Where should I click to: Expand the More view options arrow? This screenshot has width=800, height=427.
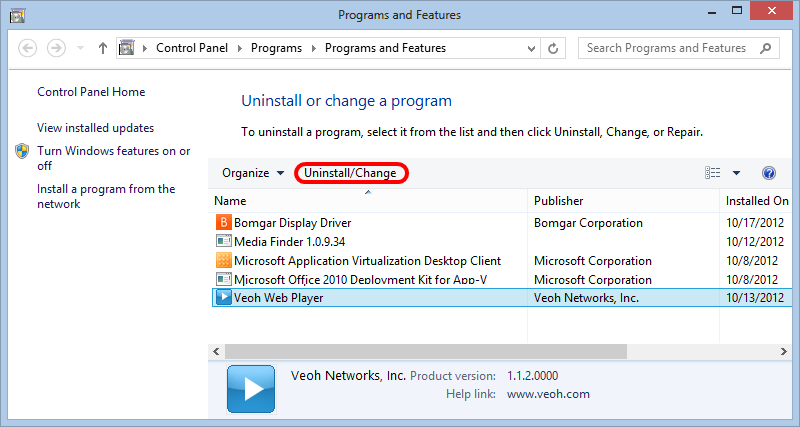(736, 173)
